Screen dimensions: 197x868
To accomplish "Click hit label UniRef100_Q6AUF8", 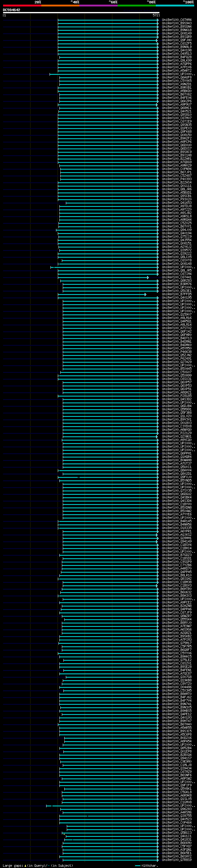I will point(176,78).
